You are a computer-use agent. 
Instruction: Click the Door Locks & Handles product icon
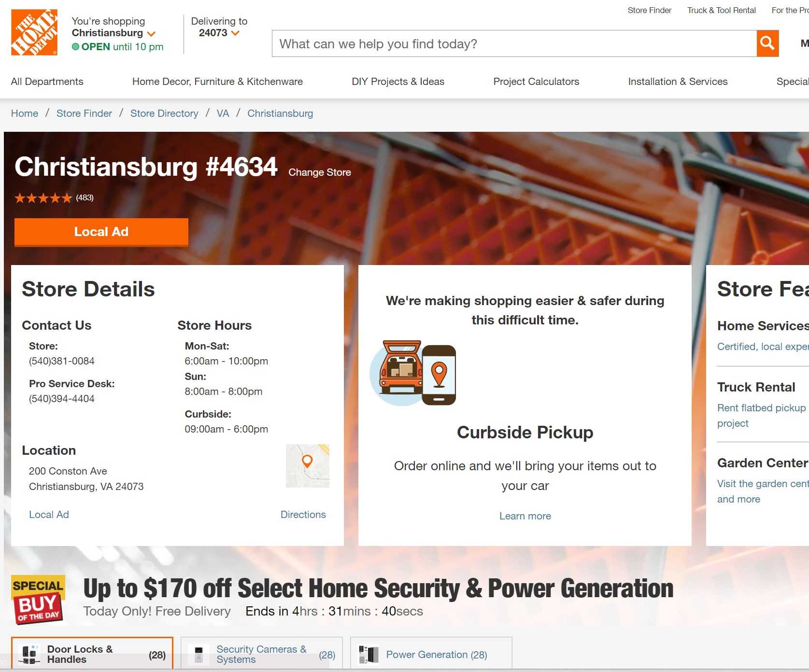tap(30, 655)
